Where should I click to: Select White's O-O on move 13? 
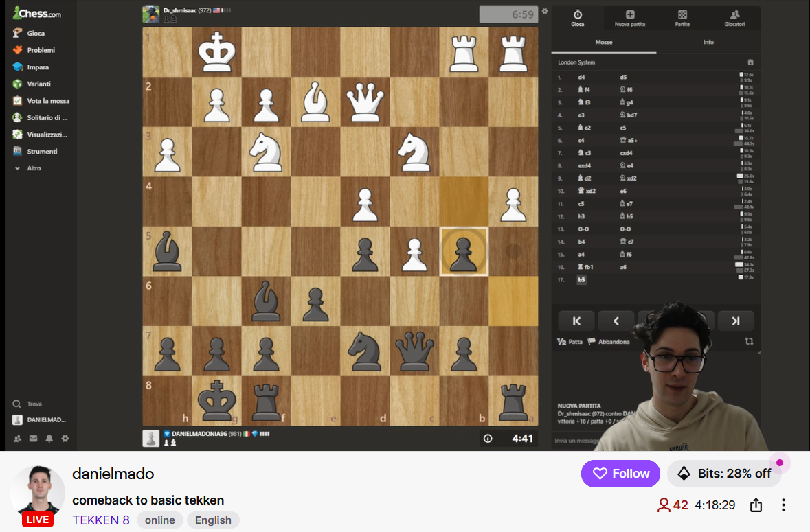(584, 229)
